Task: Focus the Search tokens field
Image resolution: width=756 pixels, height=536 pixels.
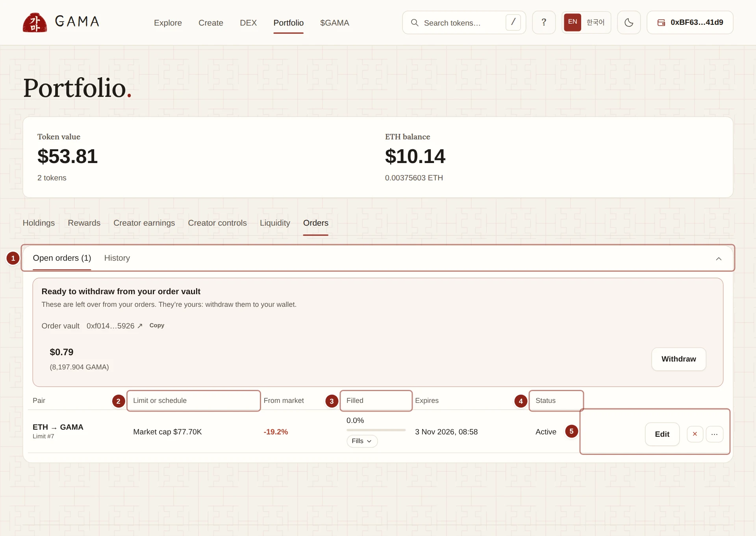Action: [x=464, y=22]
